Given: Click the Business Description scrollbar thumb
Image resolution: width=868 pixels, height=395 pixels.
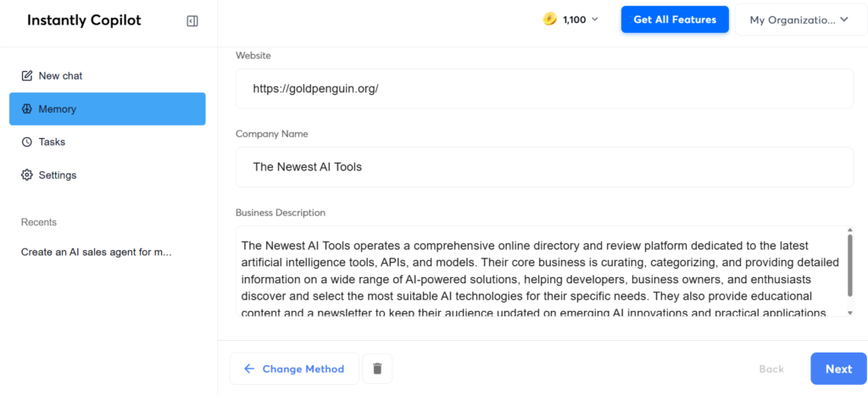Looking at the screenshot, I should pos(849,265).
